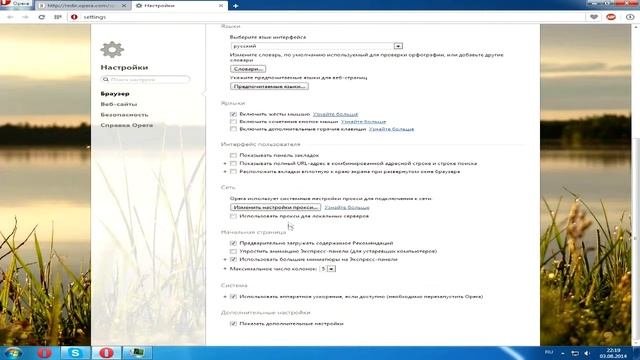This screenshot has width=640, height=360.
Task: Open Узнайте больше link for mouse button combos
Action: 363,122
